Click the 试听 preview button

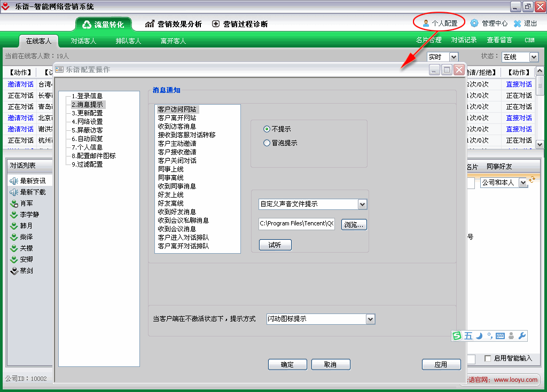tap(275, 245)
